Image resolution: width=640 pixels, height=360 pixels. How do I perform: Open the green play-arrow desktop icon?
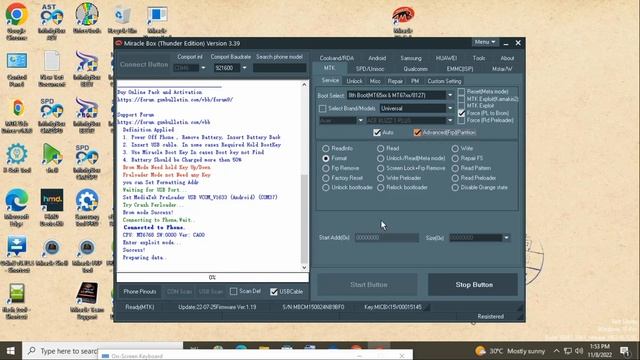pyautogui.click(x=52, y=158)
